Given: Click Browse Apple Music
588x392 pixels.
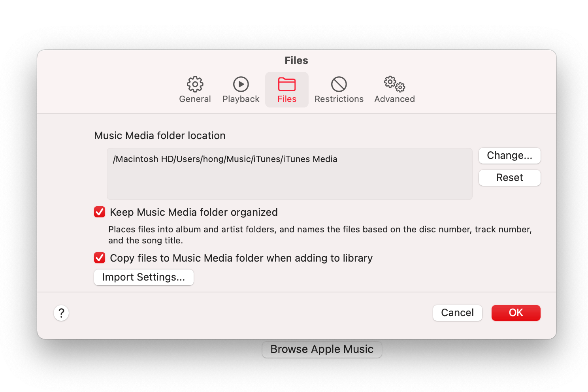Looking at the screenshot, I should coord(321,349).
